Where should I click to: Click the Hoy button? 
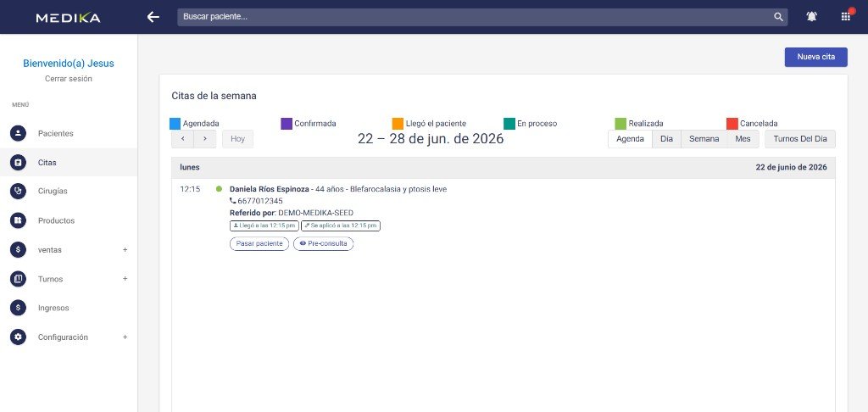point(237,139)
